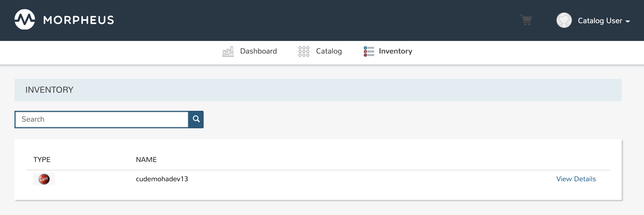The image size is (644, 215).
Task: Click the Catalog User avatar image
Action: point(564,20)
